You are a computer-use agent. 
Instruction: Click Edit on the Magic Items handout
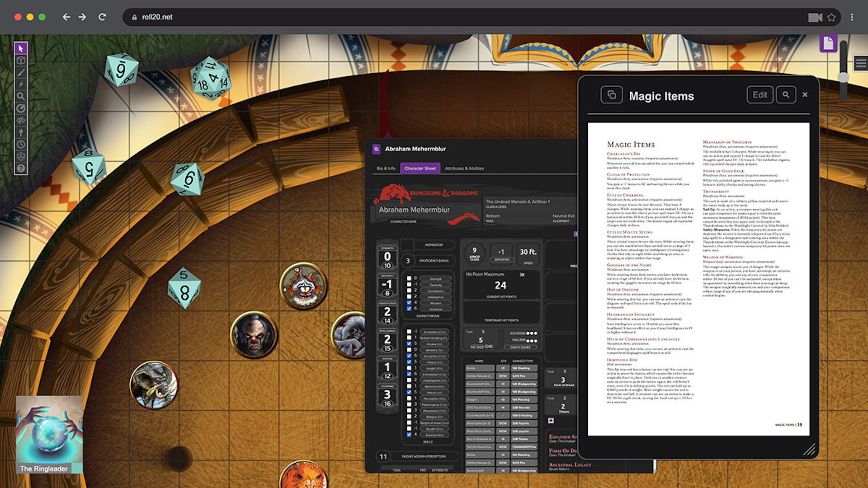click(x=760, y=95)
